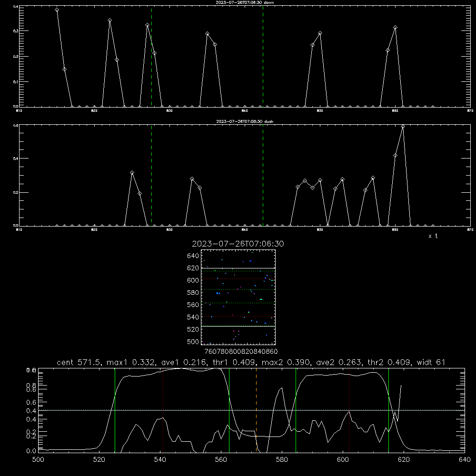Select the large 2023-07-26T07:06:30 heading above scatter plot
The image size is (476, 476).
(x=238, y=244)
